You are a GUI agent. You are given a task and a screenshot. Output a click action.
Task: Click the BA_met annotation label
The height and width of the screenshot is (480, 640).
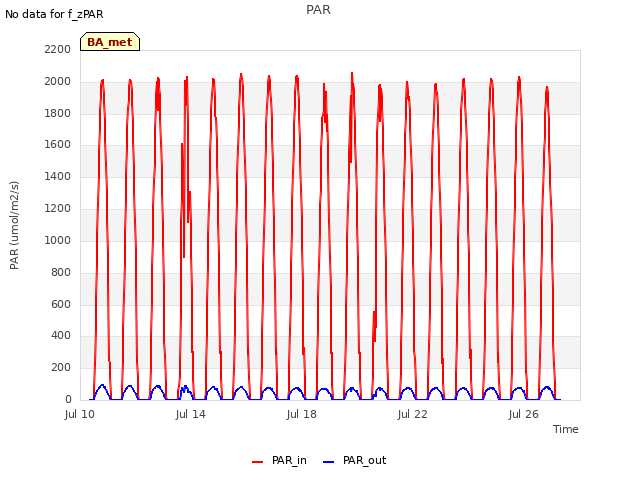point(110,42)
